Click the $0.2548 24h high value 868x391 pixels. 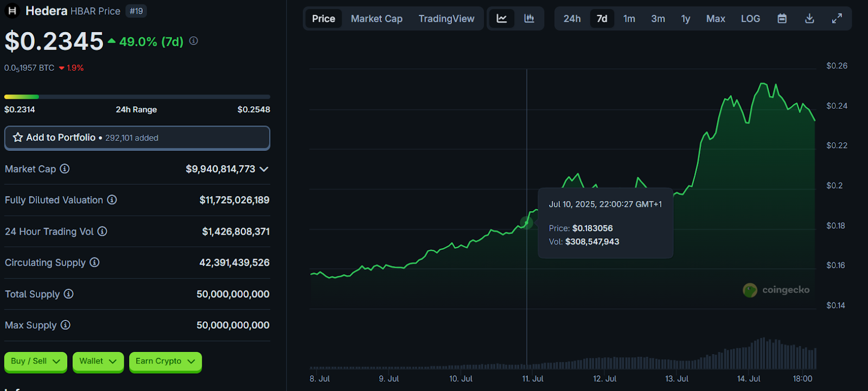point(253,109)
